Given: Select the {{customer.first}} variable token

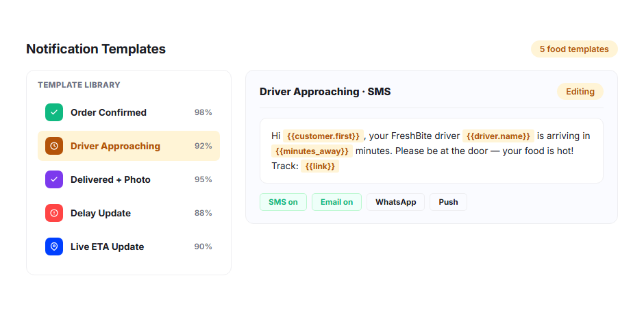Looking at the screenshot, I should 323,136.
